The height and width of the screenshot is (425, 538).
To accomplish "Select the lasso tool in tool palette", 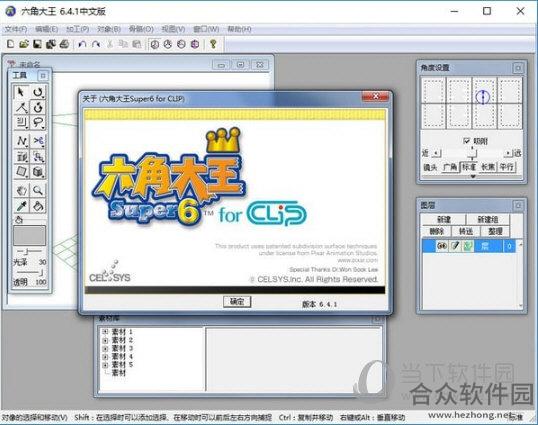I will click(38, 122).
